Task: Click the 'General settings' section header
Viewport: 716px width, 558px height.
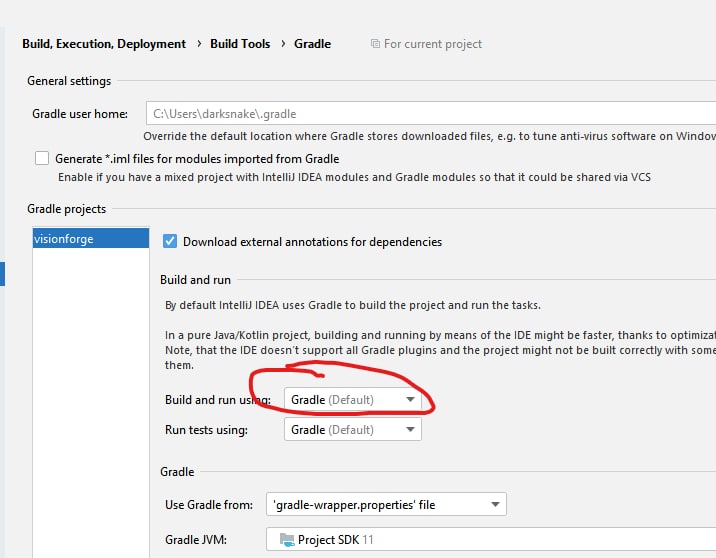Action: pos(69,81)
